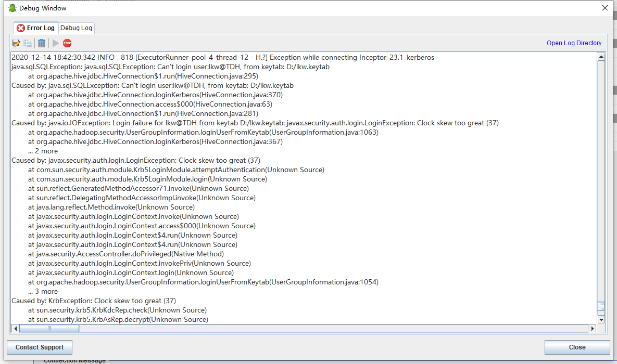Click the horizontal scrollbar thumb
The height and width of the screenshot is (364, 617).
coord(49,329)
